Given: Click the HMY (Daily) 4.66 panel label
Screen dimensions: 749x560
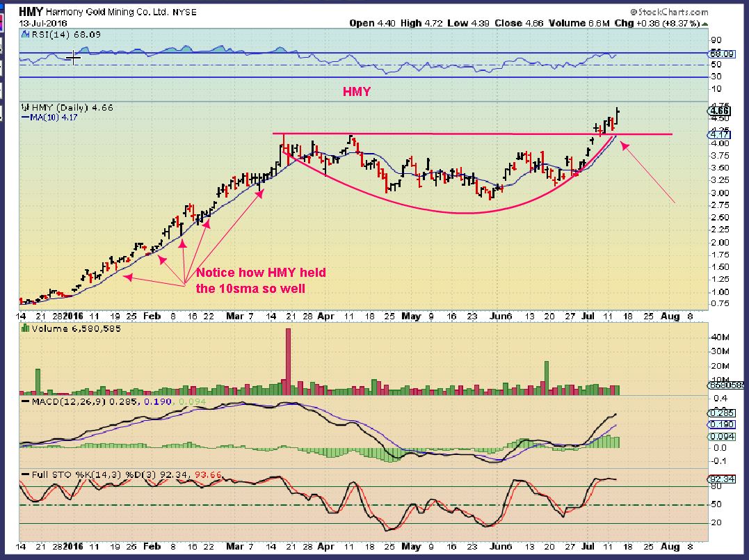Looking at the screenshot, I should click(x=72, y=108).
